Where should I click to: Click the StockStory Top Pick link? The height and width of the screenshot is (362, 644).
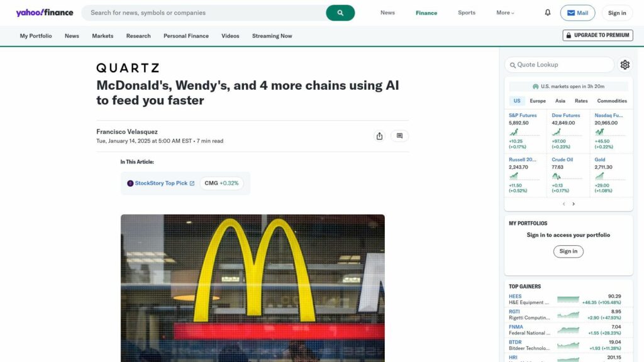(x=160, y=184)
